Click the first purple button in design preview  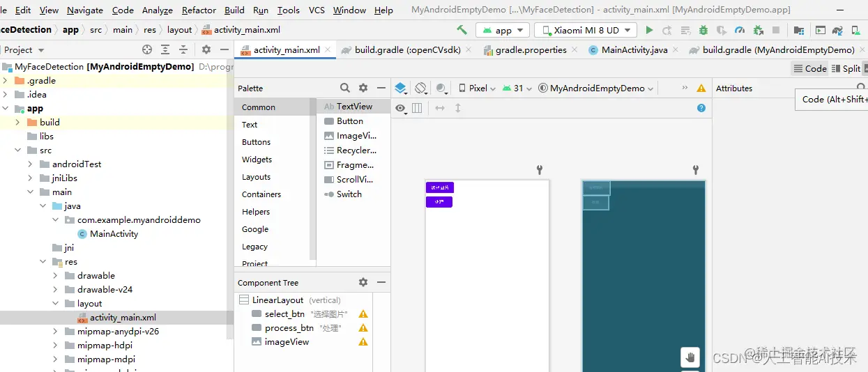(x=440, y=187)
